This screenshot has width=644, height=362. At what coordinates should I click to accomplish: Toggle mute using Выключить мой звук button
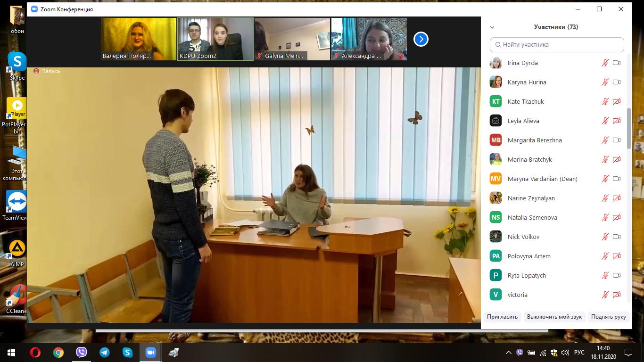point(554,317)
